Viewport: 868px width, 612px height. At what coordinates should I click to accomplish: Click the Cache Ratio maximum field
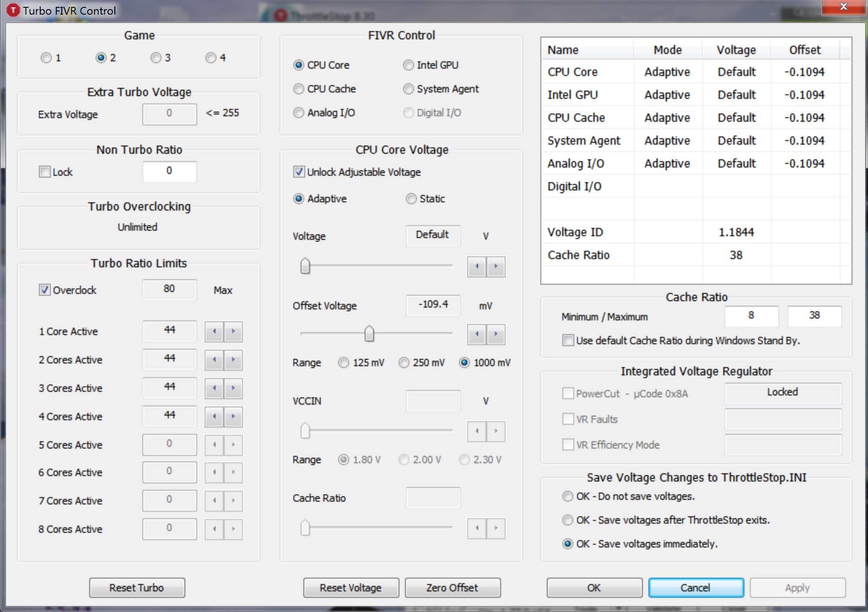(x=814, y=316)
